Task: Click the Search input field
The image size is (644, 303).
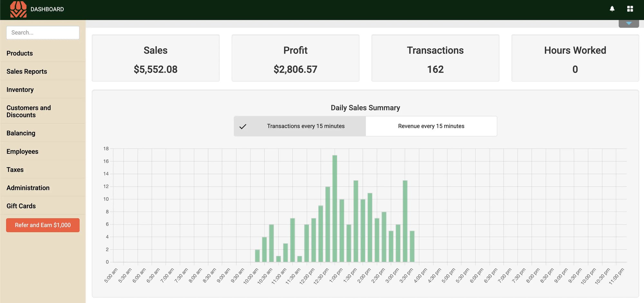Action: tap(43, 33)
